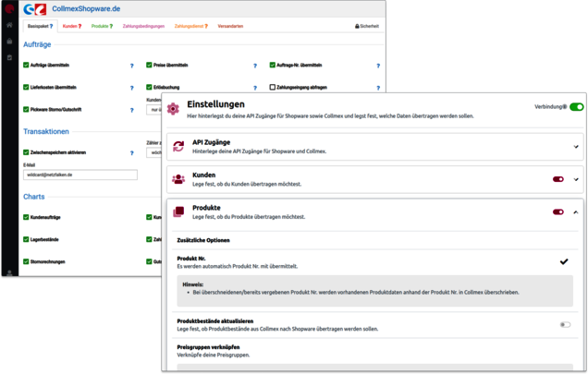Click the E-Mail input field
Image resolution: width=588 pixels, height=374 pixels.
point(80,175)
